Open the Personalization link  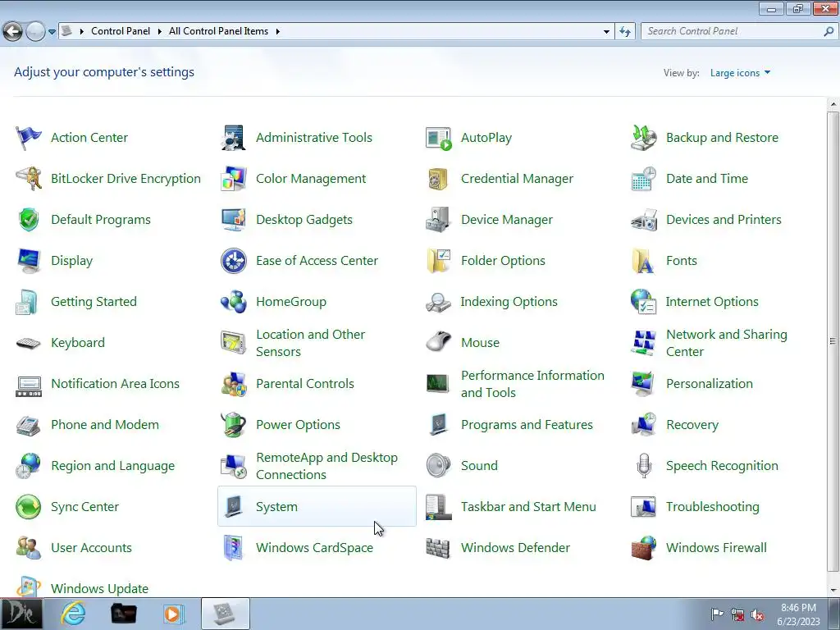click(x=710, y=384)
